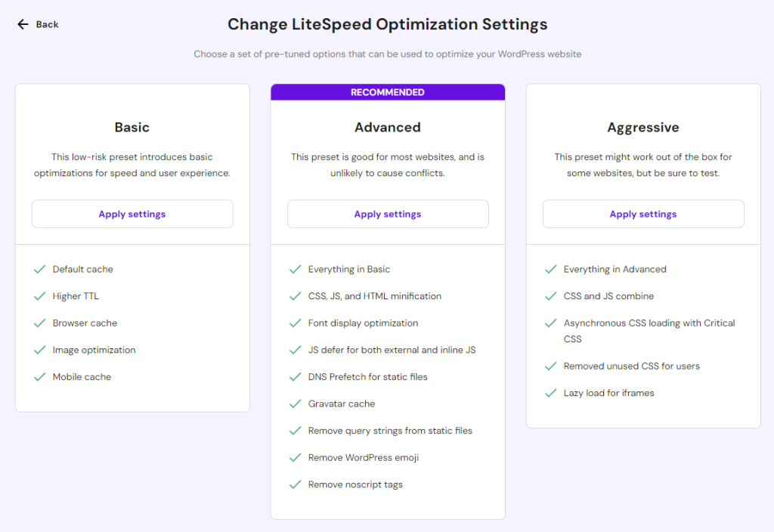Select the checkmark beside Lazy load for iframes
774x532 pixels.
pos(550,393)
